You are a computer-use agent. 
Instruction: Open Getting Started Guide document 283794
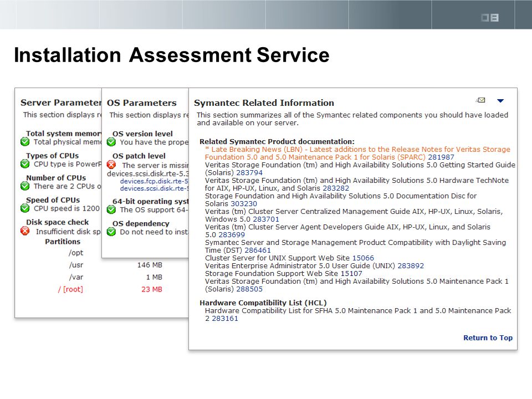[x=249, y=173]
